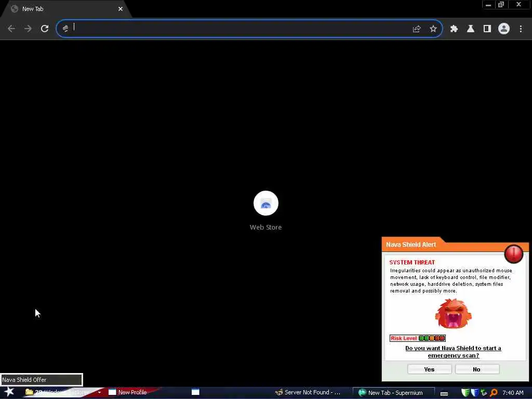Go back using the browser back arrow
This screenshot has height=399, width=532.
(x=11, y=29)
